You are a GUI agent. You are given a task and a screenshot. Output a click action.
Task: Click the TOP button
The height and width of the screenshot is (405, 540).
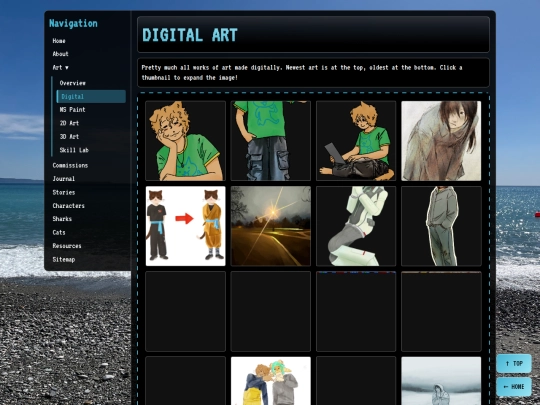click(514, 363)
